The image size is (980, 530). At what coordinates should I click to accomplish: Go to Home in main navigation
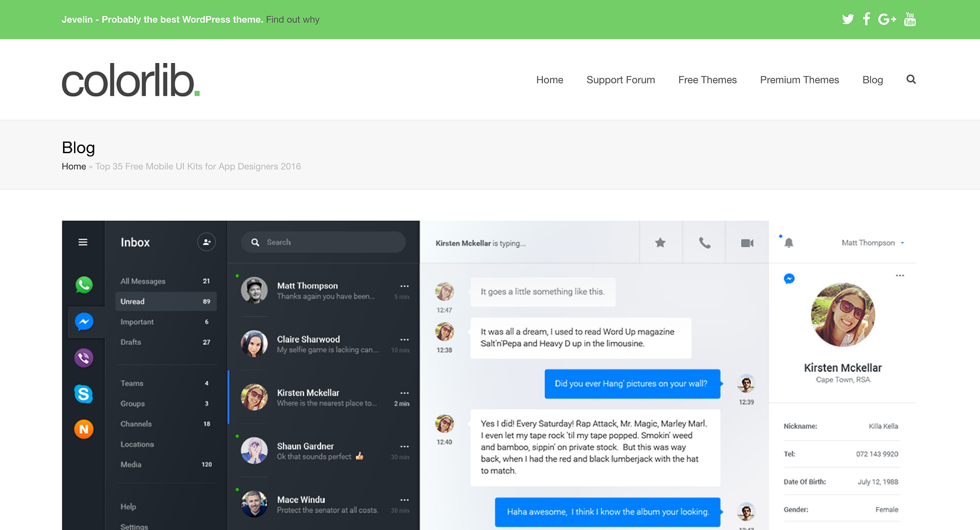549,80
